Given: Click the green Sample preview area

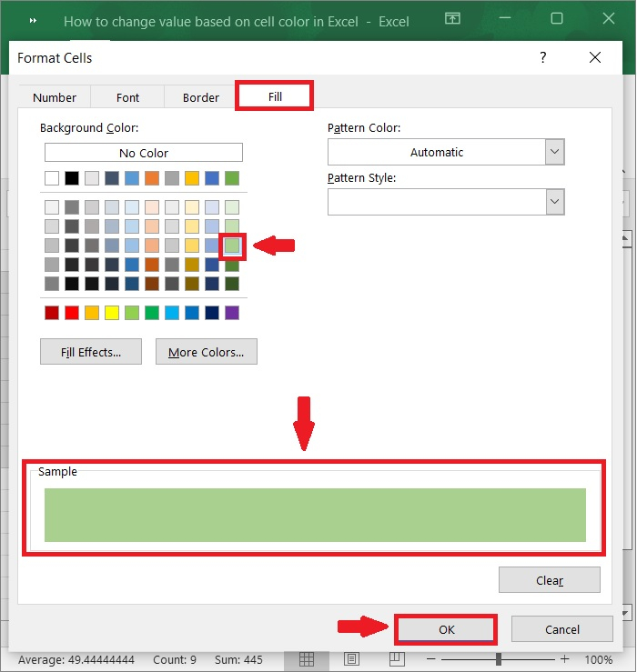Looking at the screenshot, I should tap(315, 515).
